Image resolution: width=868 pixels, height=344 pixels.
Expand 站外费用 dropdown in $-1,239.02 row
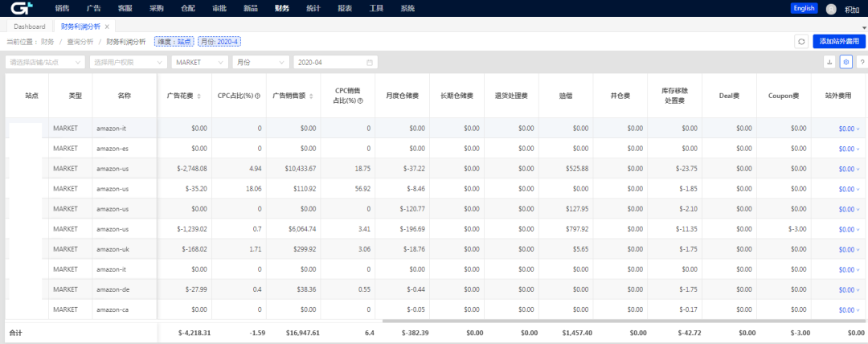pyautogui.click(x=850, y=229)
